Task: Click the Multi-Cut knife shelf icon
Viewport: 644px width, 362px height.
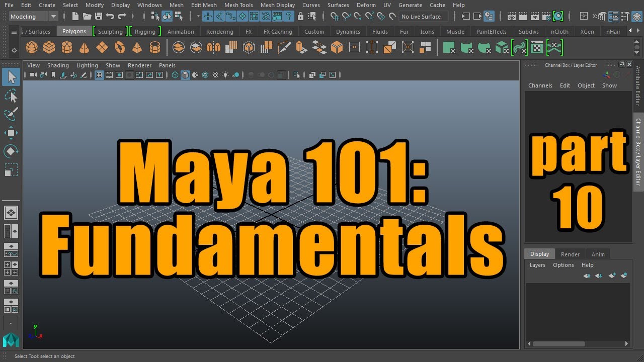Action: pos(284,48)
